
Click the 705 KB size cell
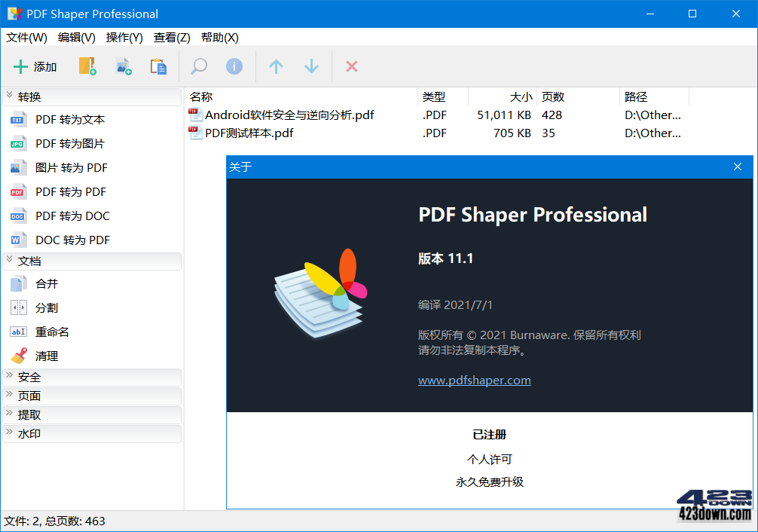[512, 133]
